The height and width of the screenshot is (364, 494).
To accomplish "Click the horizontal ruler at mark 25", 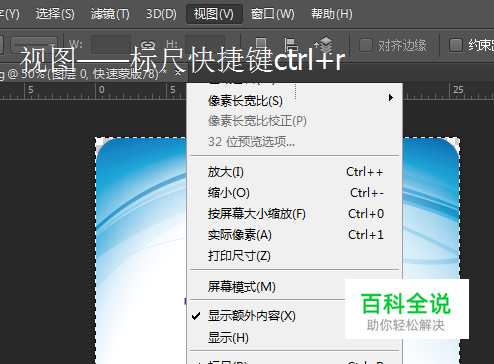I will 458,90.
